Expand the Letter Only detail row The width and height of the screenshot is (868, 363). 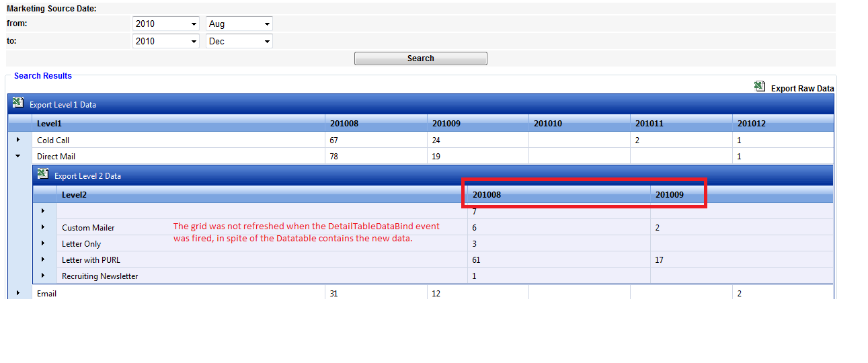click(44, 243)
